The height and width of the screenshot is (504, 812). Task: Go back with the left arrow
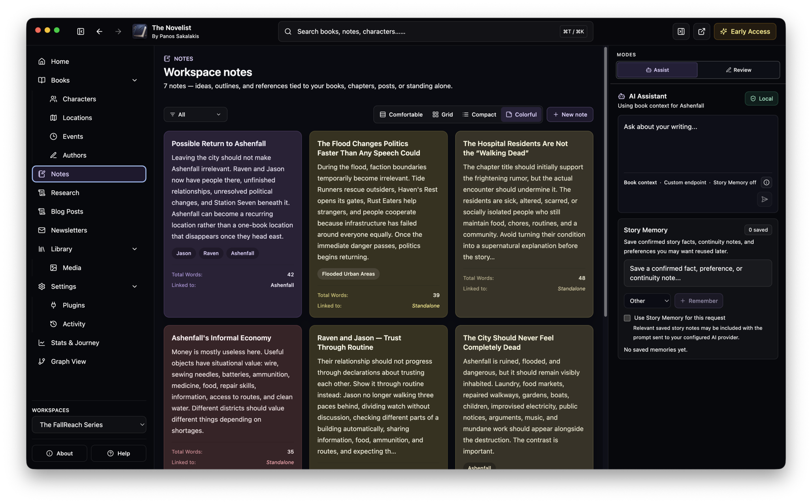[99, 31]
